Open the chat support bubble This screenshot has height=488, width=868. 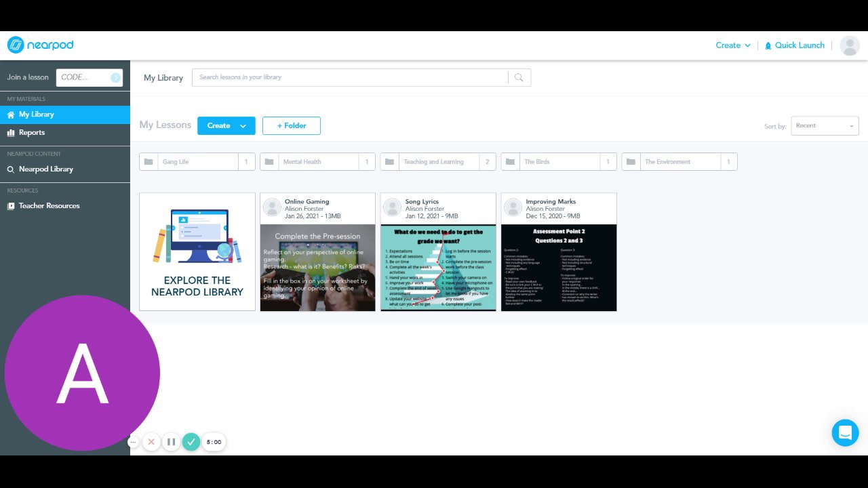click(845, 432)
